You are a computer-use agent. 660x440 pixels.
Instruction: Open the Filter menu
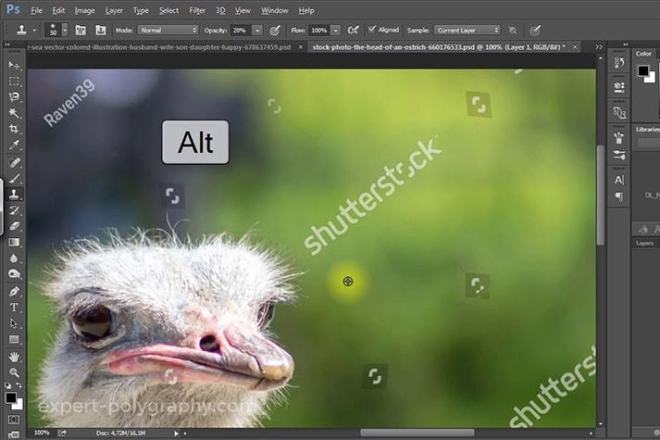point(197,11)
